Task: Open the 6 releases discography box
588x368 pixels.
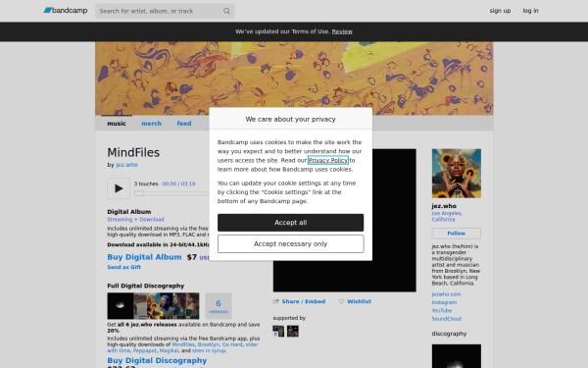Action: (219, 306)
